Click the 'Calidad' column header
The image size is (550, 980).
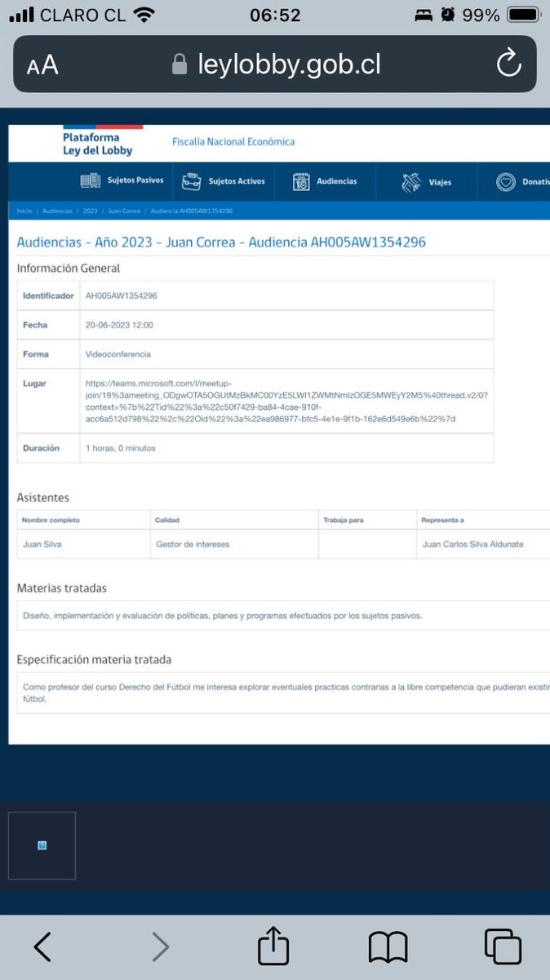(166, 520)
